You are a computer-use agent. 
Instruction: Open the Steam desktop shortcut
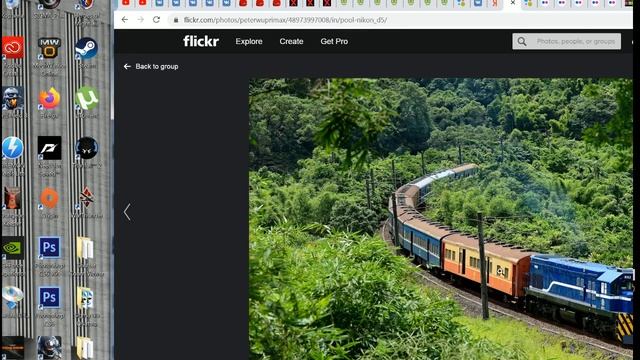coord(87,48)
